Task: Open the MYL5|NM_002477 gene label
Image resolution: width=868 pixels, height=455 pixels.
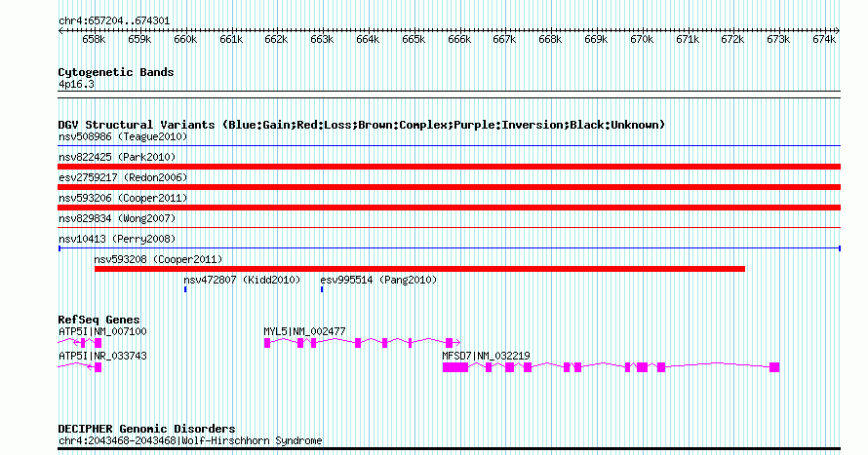Action: tap(304, 331)
